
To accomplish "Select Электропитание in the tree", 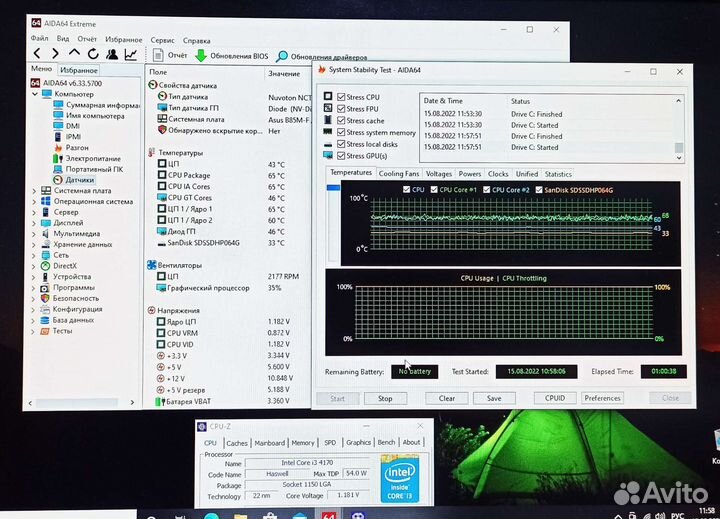I will pos(87,158).
